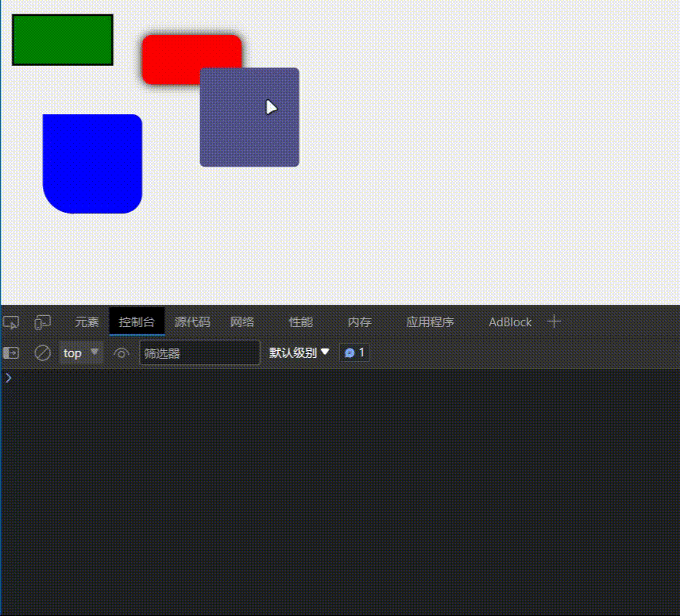680x616 pixels.
Task: Focus the 筛选器 filter input
Action: click(x=199, y=353)
